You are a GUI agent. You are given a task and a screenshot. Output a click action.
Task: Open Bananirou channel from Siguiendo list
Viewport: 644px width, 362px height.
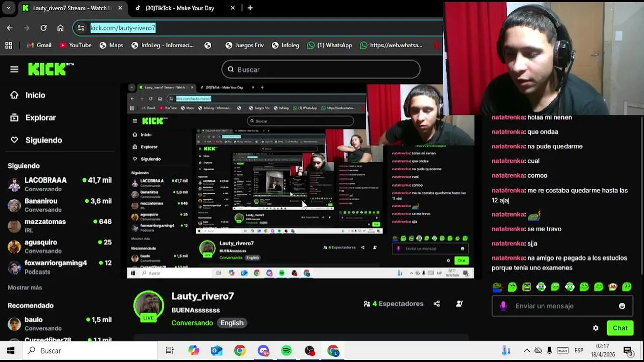tap(59, 205)
